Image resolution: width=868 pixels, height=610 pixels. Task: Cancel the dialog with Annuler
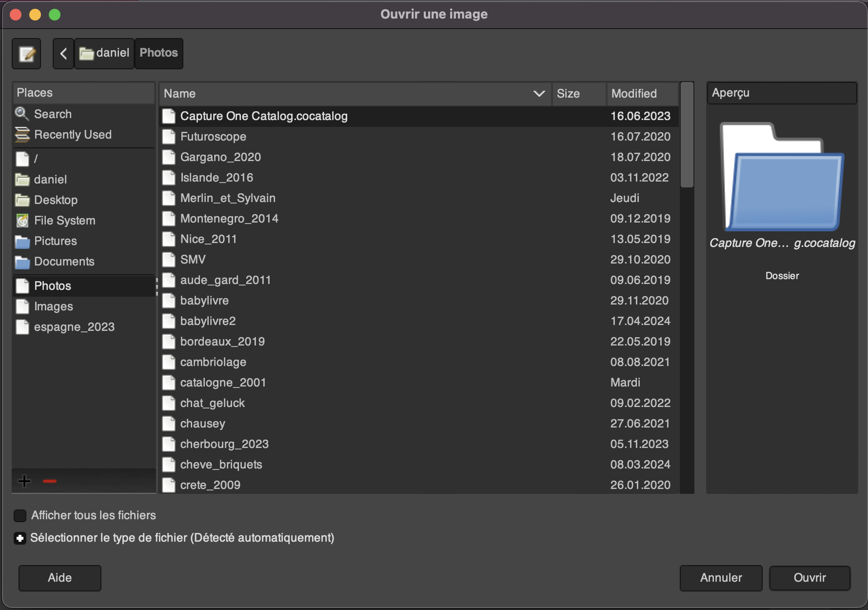[x=721, y=578]
